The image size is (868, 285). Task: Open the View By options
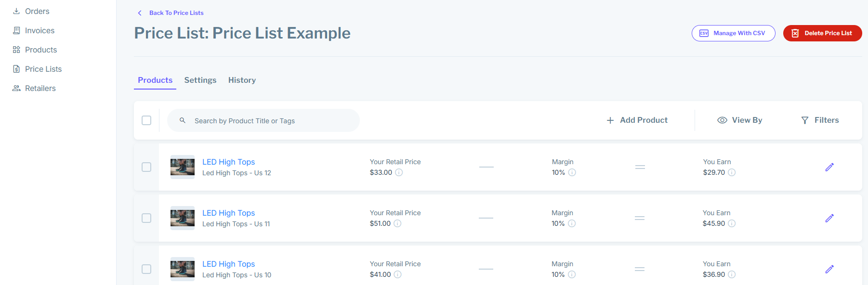coord(739,120)
